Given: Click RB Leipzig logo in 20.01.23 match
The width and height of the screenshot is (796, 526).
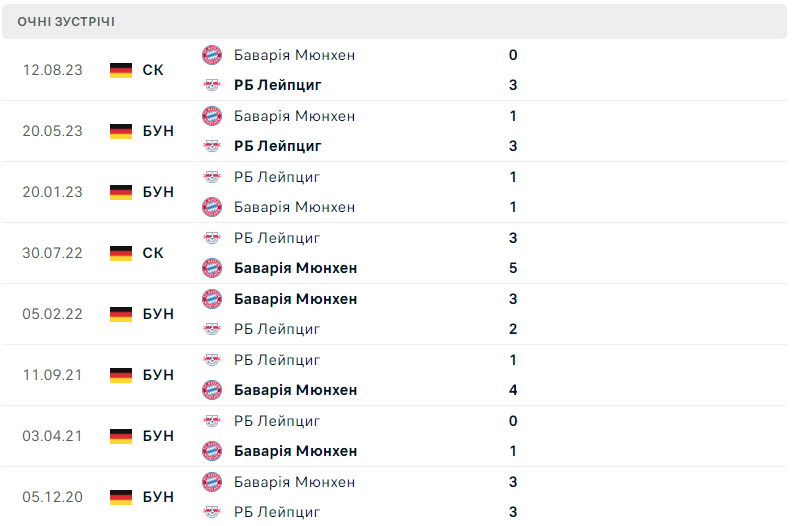Looking at the screenshot, I should tap(212, 177).
